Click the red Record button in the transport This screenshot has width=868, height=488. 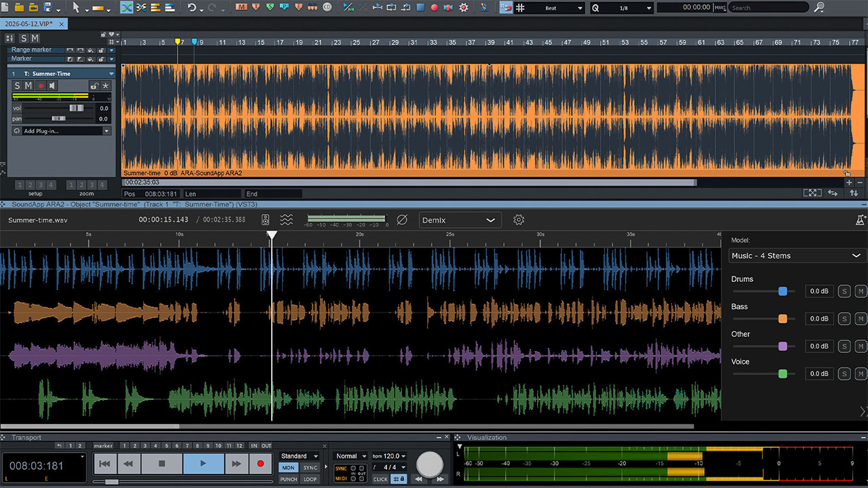260,464
